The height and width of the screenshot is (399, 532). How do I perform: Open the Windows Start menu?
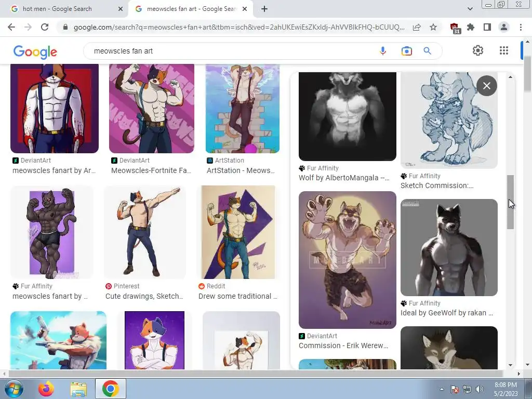(x=14, y=389)
